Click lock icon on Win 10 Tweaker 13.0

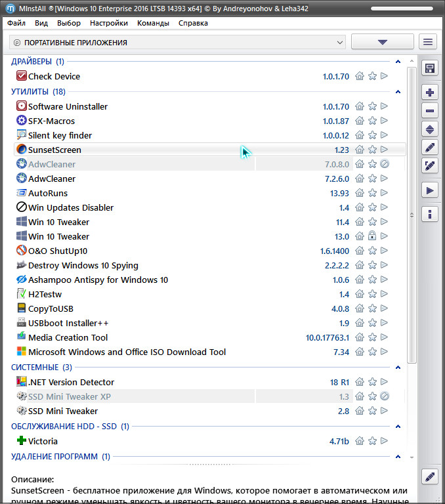coord(372,236)
